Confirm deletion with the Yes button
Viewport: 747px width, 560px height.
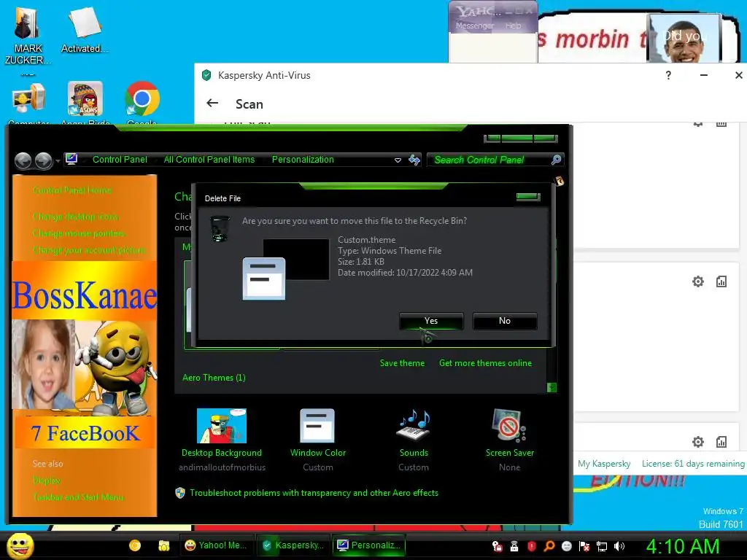[x=431, y=321]
